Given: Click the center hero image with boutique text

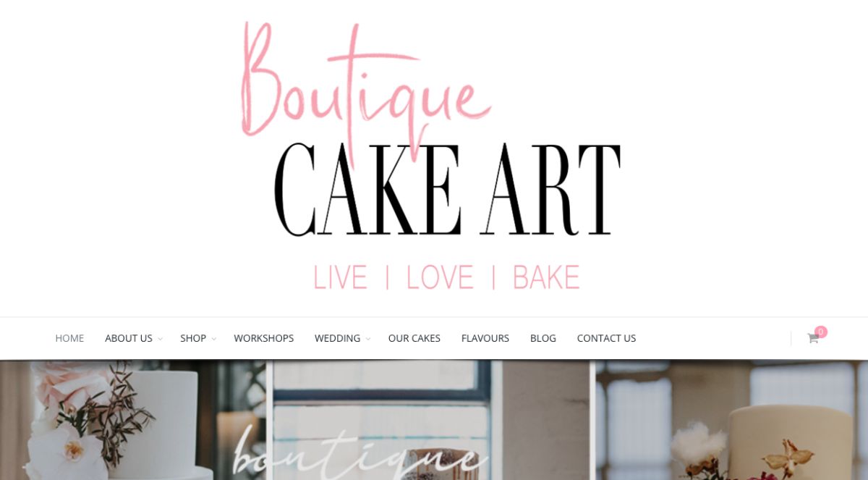Looking at the screenshot, I should [433, 420].
